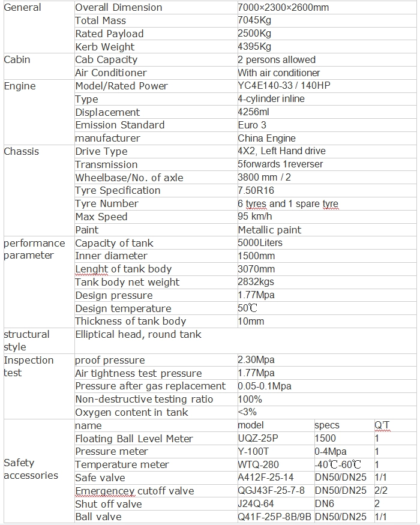Select the Elliptical head, round tank text
This screenshot has height=525, width=420.
point(139,334)
